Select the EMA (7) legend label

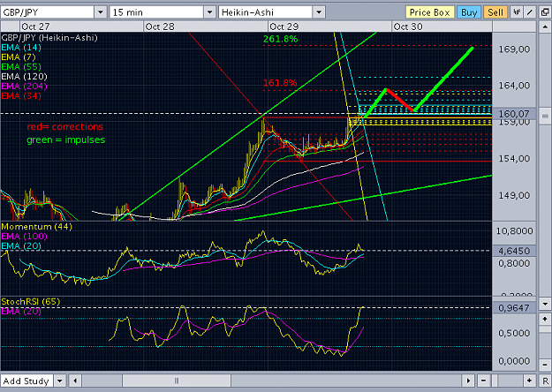coord(19,57)
